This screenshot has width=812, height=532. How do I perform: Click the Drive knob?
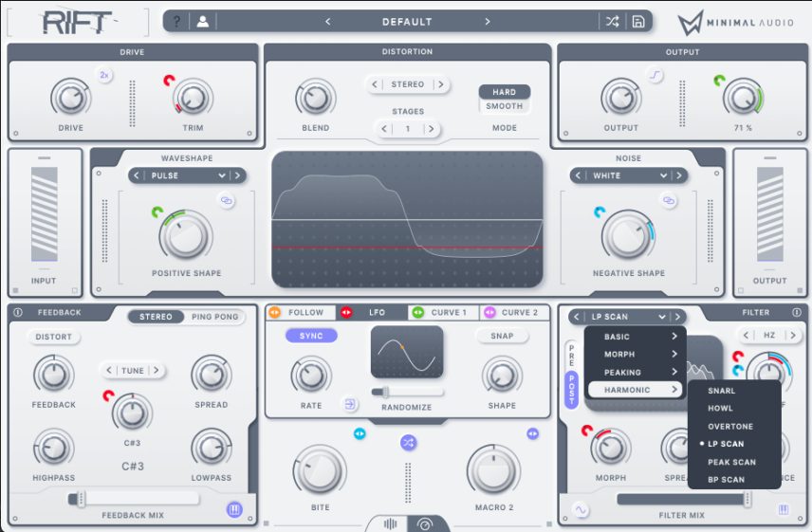click(71, 98)
